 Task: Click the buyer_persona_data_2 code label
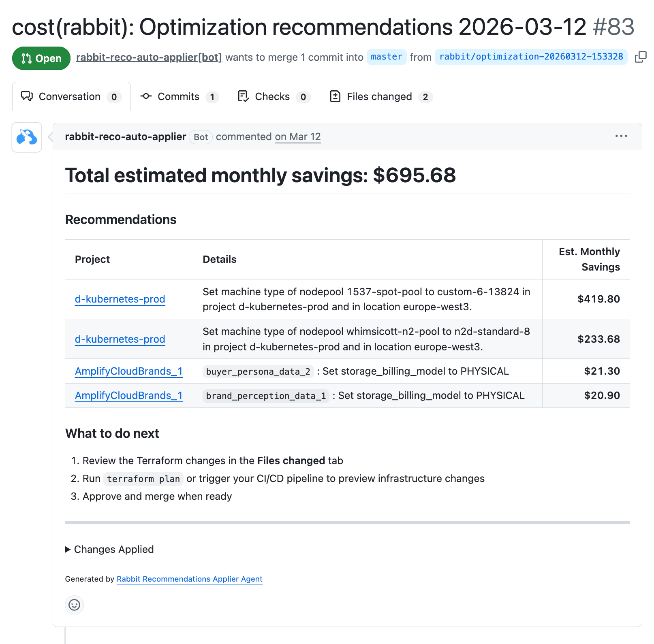pyautogui.click(x=258, y=371)
